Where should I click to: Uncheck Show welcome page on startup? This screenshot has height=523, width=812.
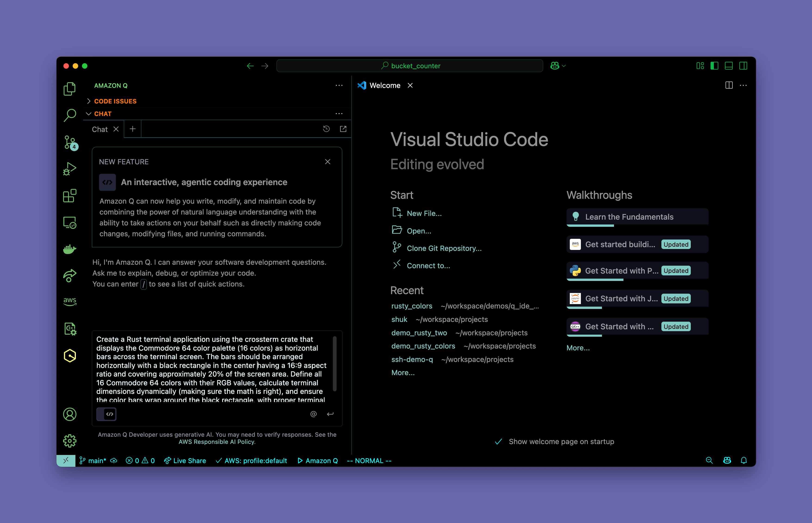498,442
